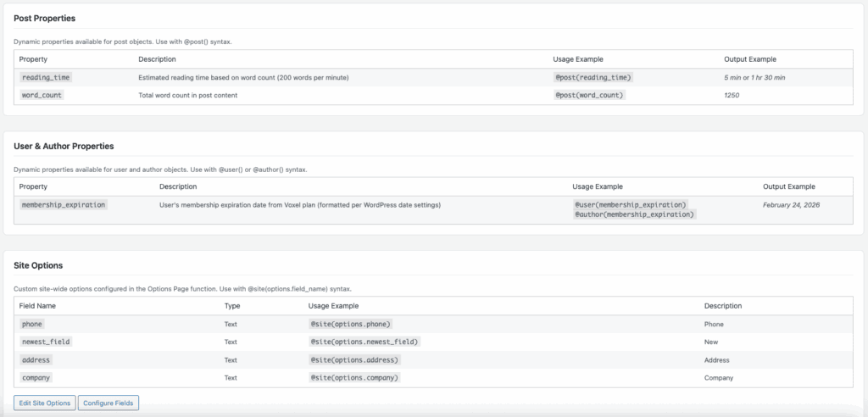Click the @site(options.phone) usage example
The image size is (868, 417).
click(352, 324)
